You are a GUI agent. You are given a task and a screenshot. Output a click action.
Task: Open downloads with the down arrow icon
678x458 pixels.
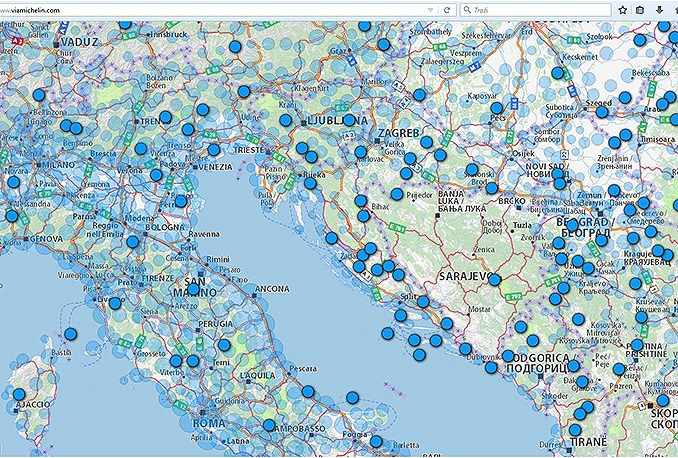659,10
